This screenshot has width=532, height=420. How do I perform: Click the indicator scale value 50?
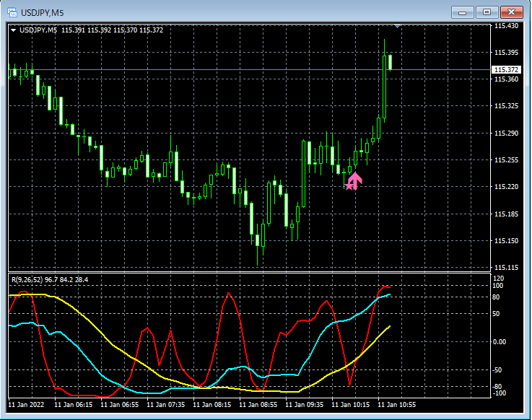[x=496, y=314]
